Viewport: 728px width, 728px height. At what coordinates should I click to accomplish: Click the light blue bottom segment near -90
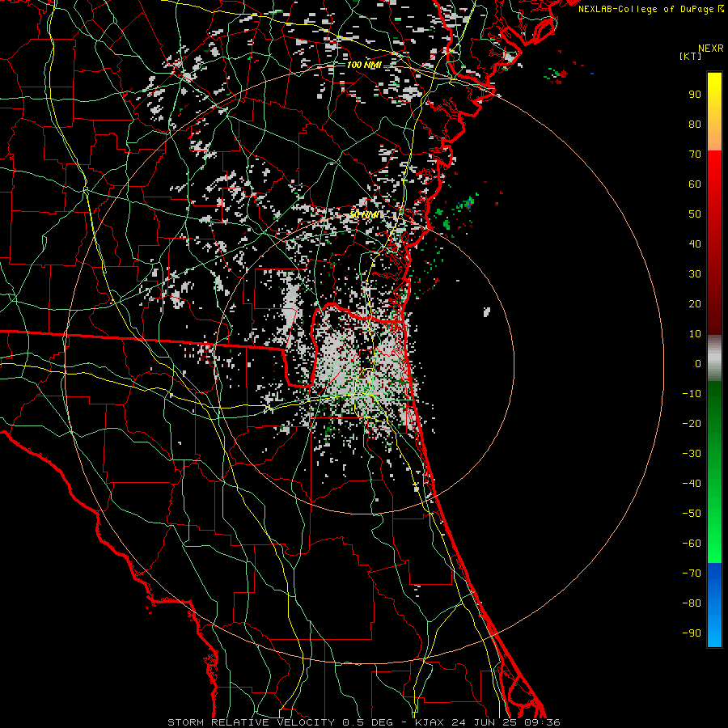(x=714, y=633)
